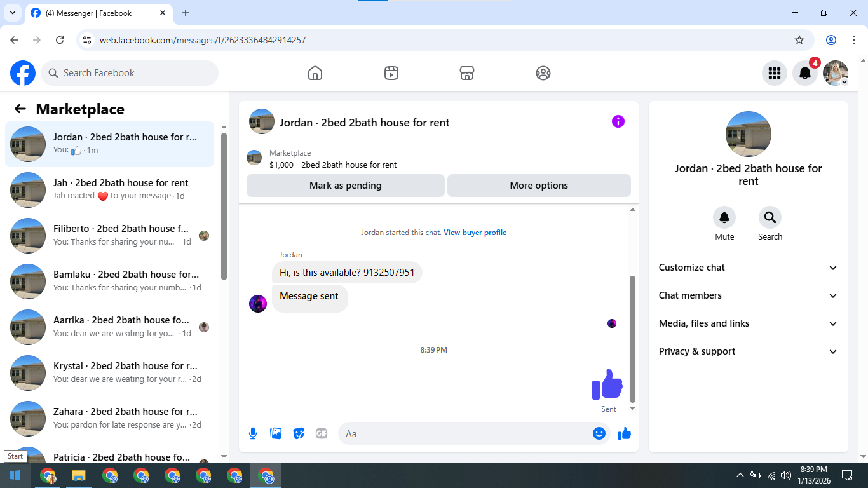Click the More options button
The width and height of the screenshot is (868, 488).
tap(539, 186)
